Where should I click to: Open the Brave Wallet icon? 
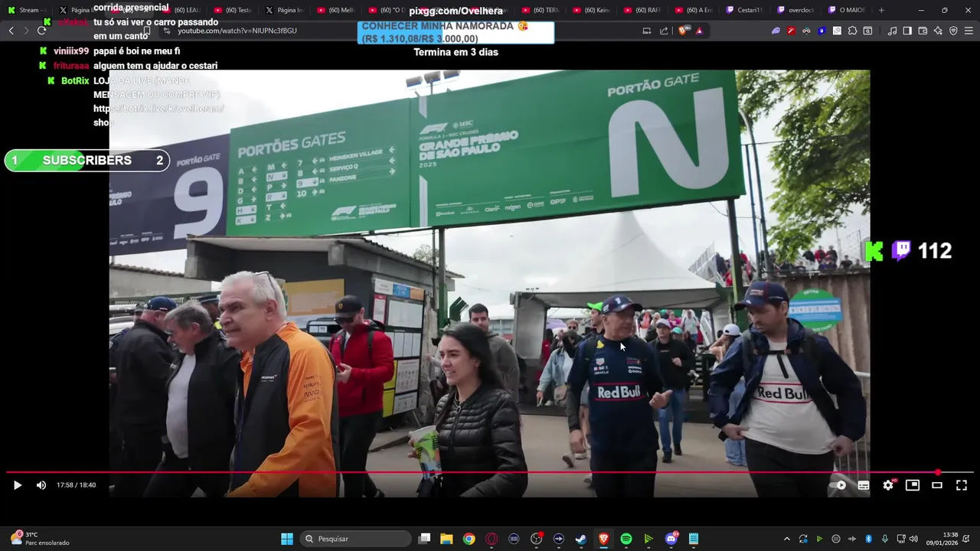coord(923,31)
